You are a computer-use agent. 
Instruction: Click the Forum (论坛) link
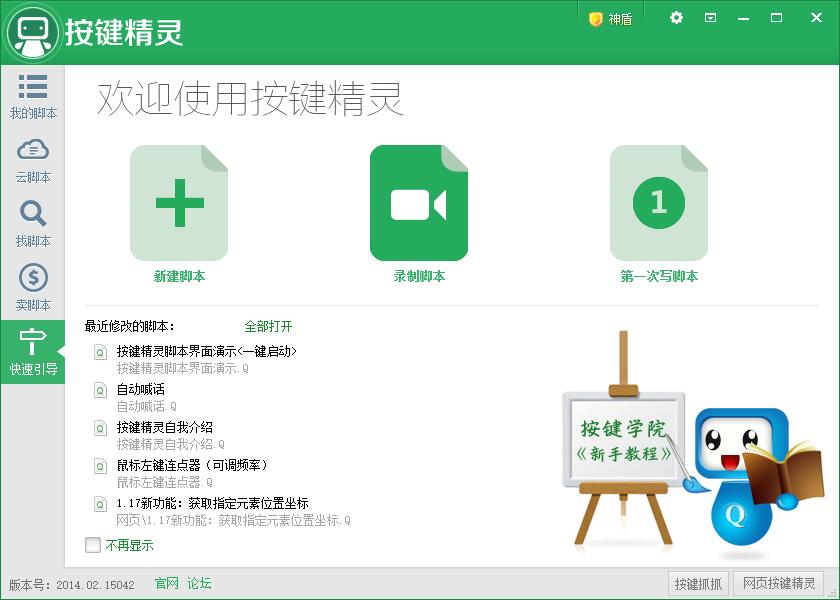coord(199,583)
